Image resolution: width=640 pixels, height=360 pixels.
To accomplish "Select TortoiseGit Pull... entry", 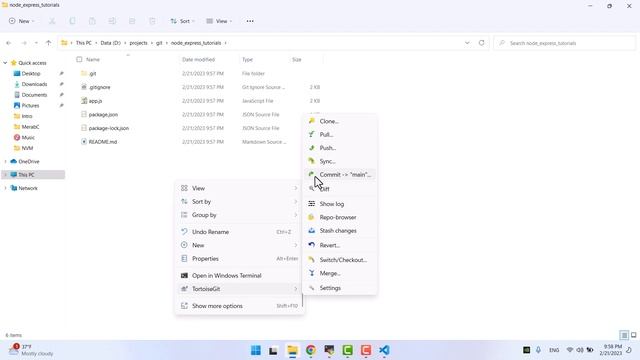I will (x=340, y=134).
